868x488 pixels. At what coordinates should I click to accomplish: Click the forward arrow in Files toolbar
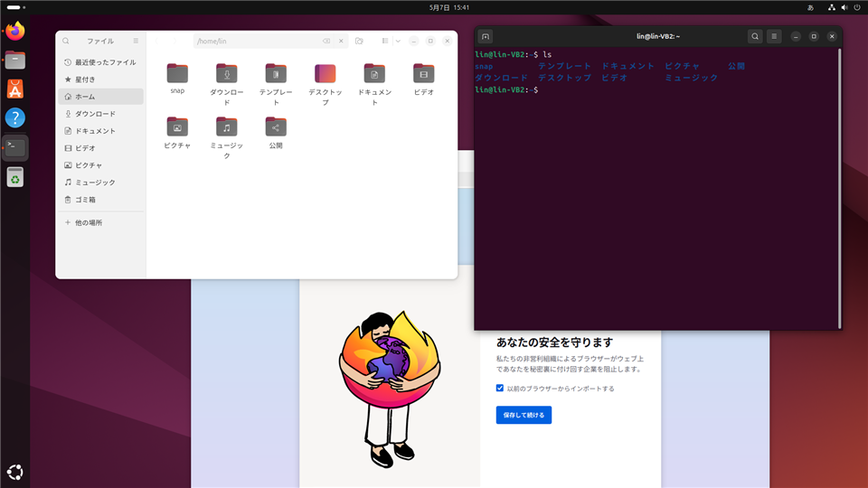point(175,41)
